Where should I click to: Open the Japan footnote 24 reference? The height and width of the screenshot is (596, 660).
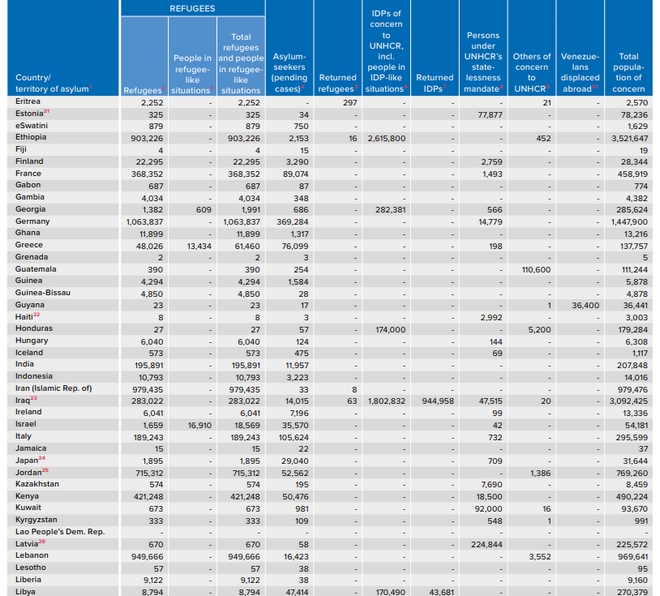point(41,458)
